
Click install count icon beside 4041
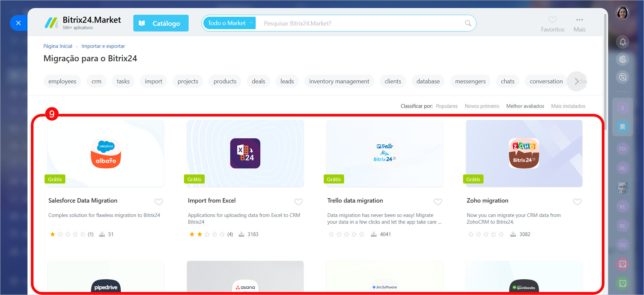[374, 234]
